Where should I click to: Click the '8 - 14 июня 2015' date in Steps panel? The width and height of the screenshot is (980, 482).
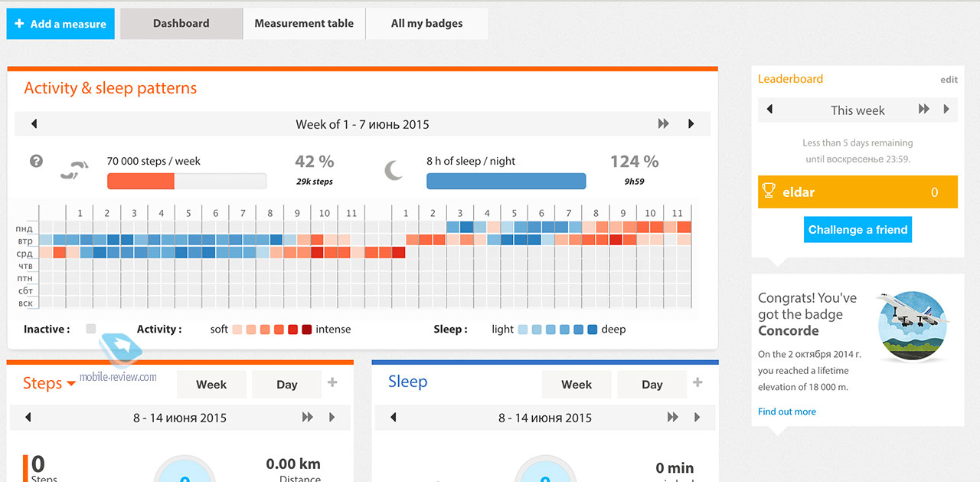point(180,418)
